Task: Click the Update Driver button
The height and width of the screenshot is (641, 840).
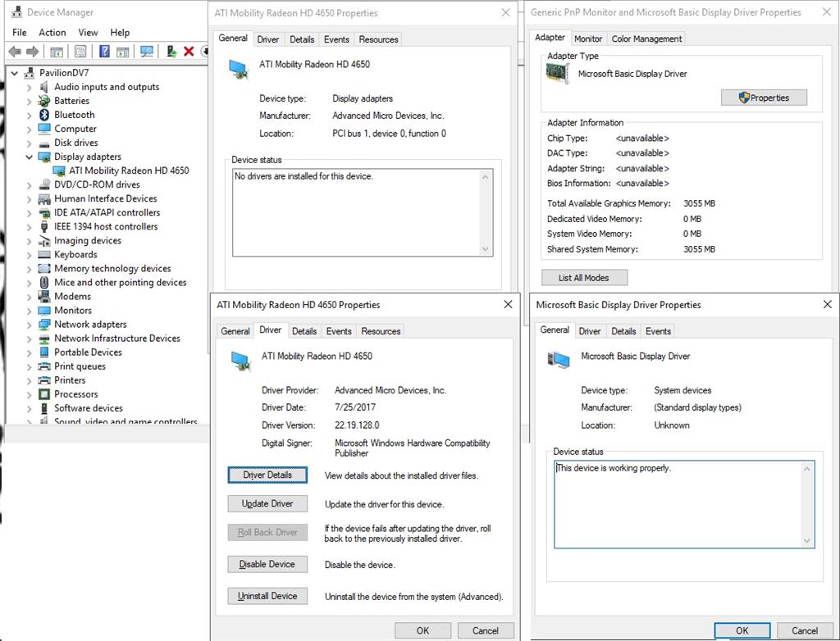Action: (x=267, y=504)
